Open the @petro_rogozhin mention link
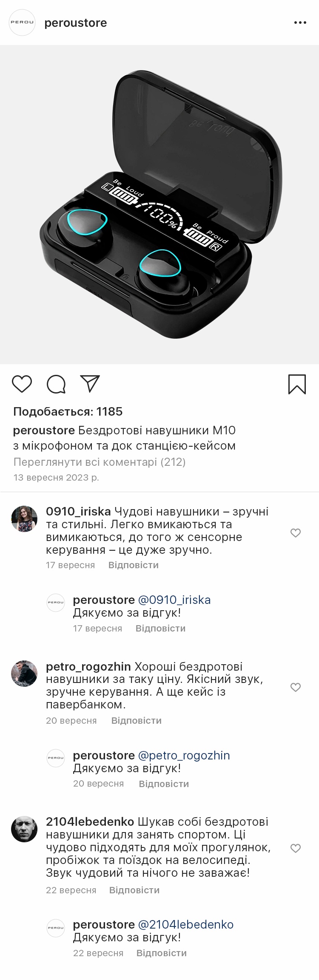The image size is (319, 980). [184, 756]
